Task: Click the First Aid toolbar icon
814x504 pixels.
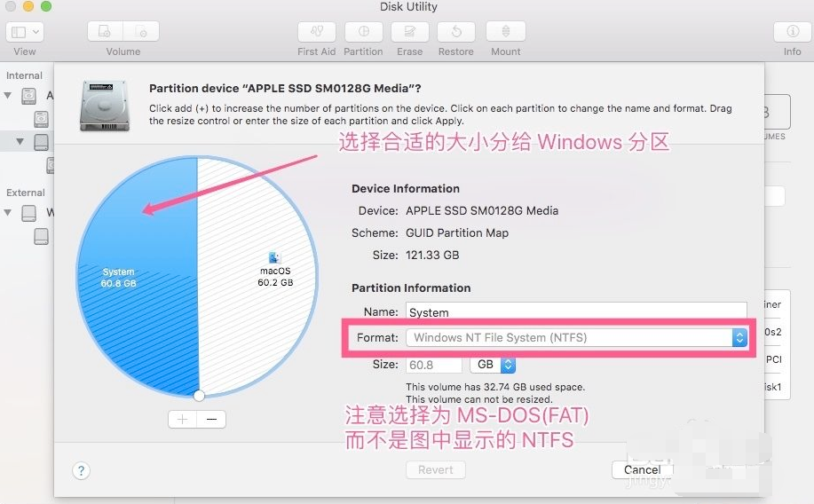Action: click(x=316, y=32)
